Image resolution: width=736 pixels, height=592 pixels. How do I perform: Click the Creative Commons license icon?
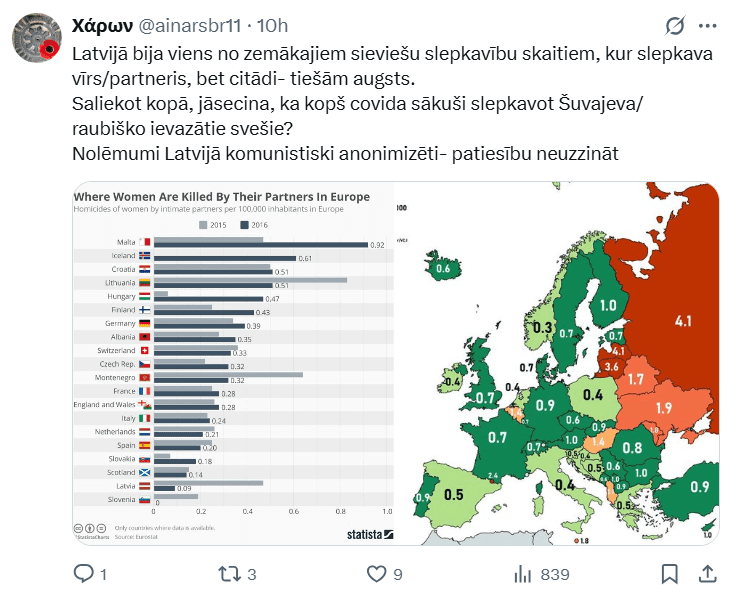click(78, 527)
